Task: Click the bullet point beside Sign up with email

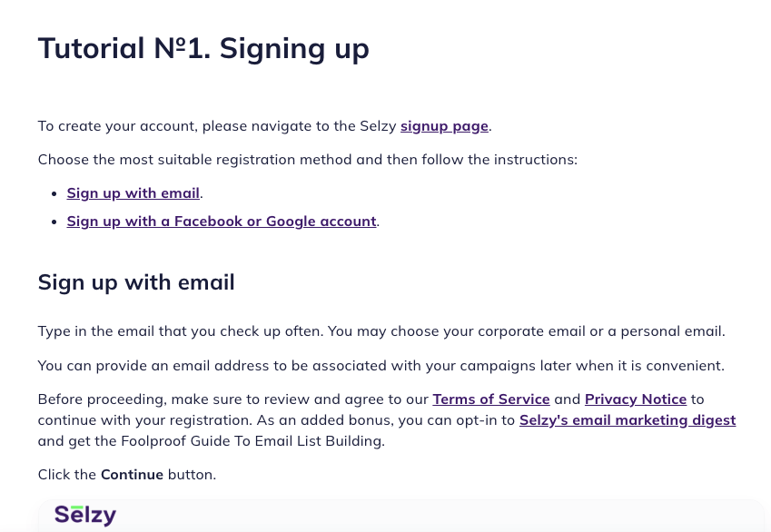Action: click(54, 193)
